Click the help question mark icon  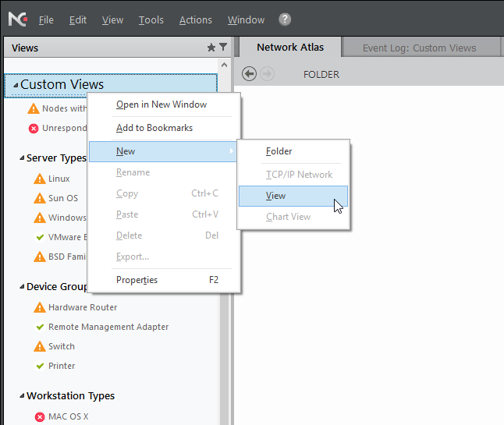[x=285, y=19]
